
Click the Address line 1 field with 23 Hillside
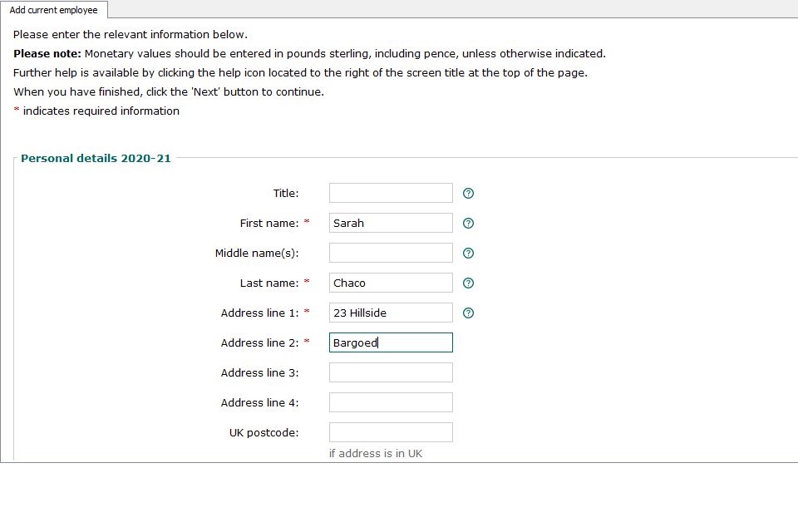pyautogui.click(x=391, y=313)
